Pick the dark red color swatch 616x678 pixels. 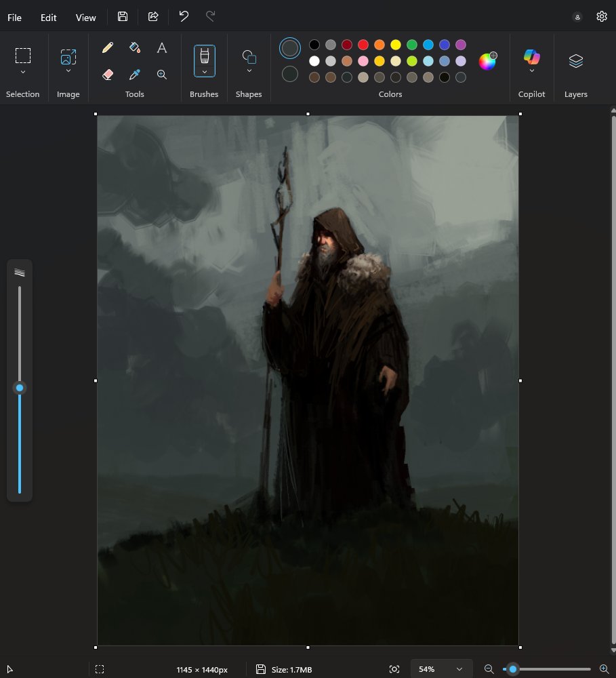point(347,45)
